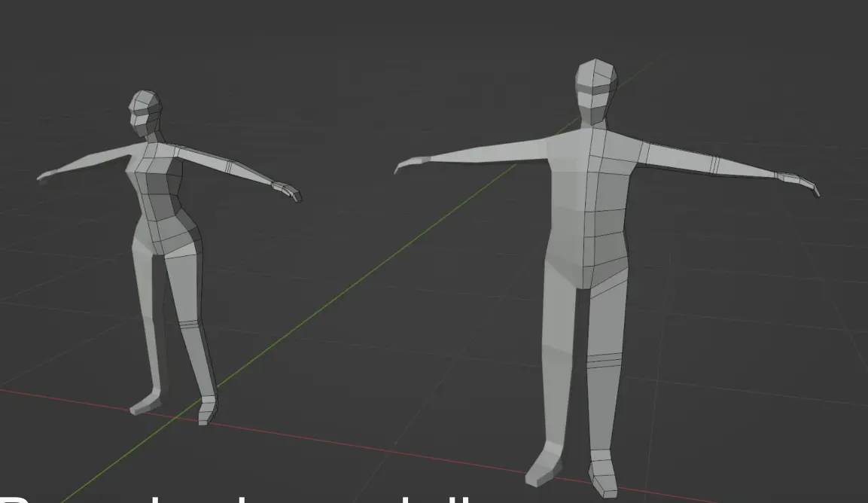Click the female model's hand nearest the male model

point(288,191)
